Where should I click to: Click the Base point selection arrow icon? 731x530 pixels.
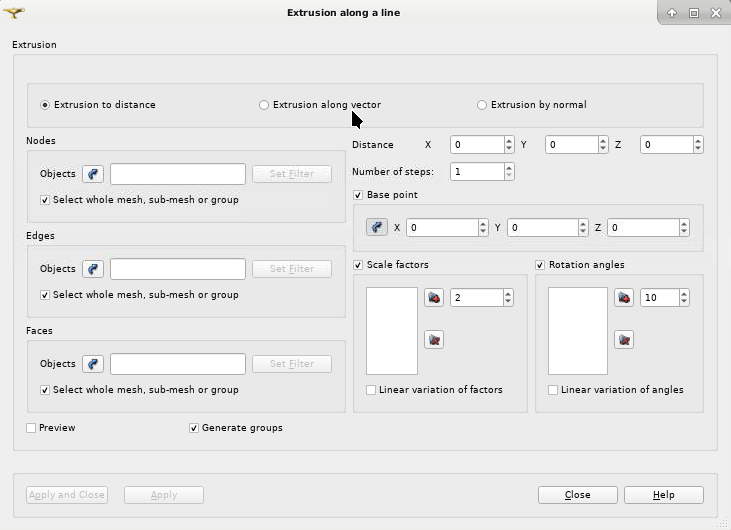point(377,227)
